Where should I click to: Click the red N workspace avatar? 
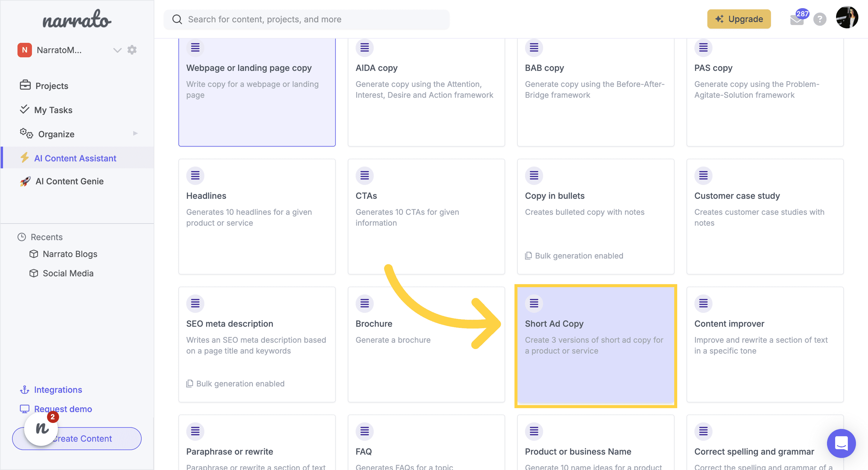coord(25,50)
